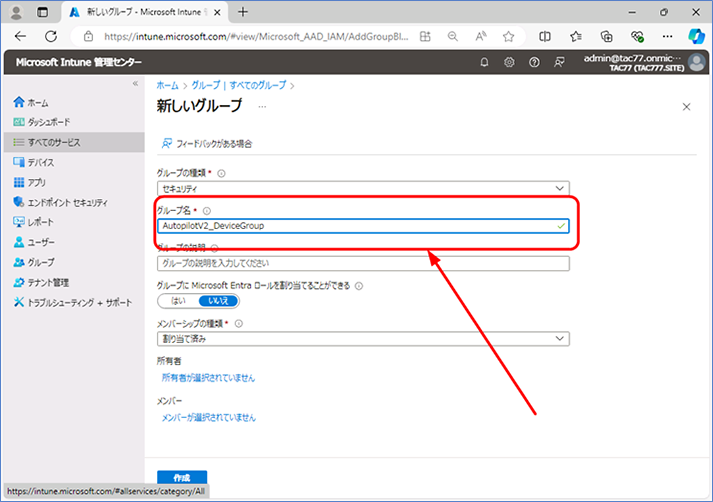
Task: Click the browser address bar URL
Action: pyautogui.click(x=256, y=36)
